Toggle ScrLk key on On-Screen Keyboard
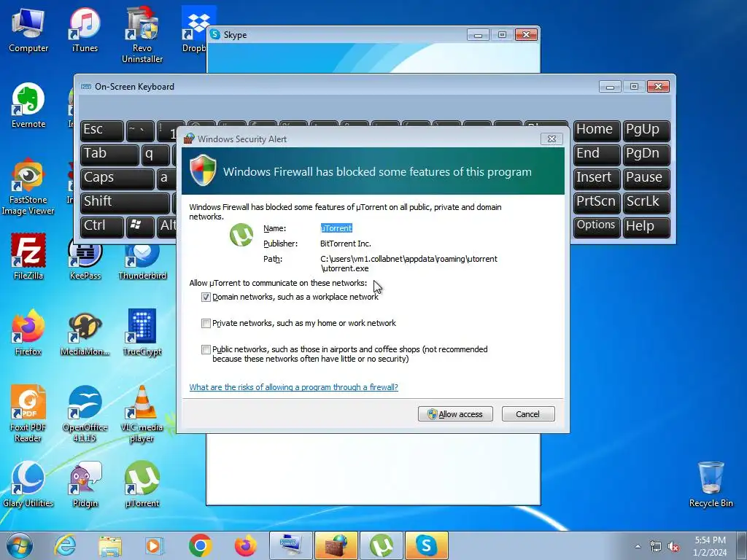The height and width of the screenshot is (560, 747). tap(646, 203)
